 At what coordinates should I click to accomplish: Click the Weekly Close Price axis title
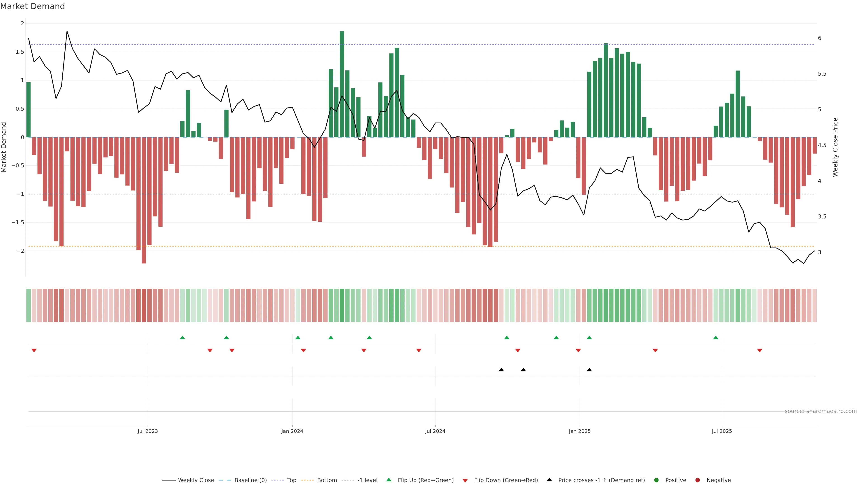point(835,147)
